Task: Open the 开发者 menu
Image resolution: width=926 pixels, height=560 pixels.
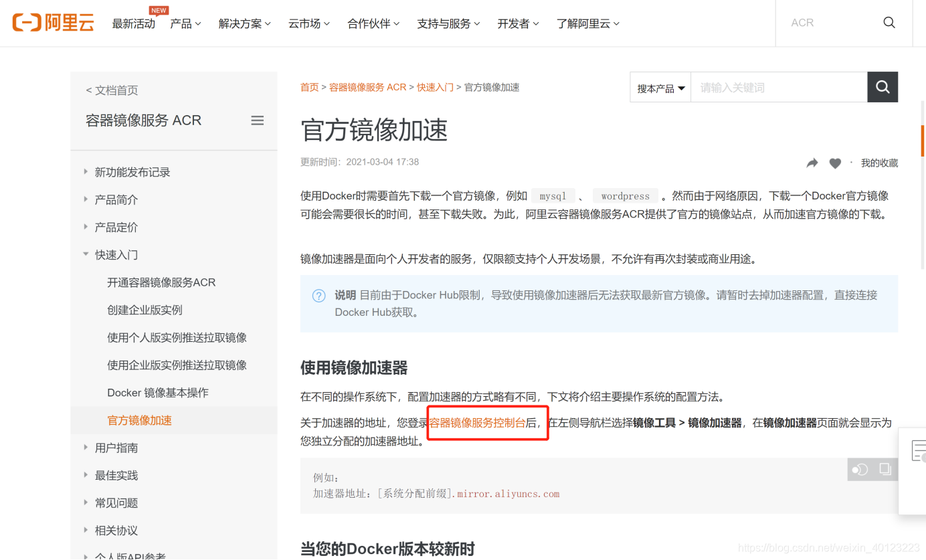Action: (518, 23)
